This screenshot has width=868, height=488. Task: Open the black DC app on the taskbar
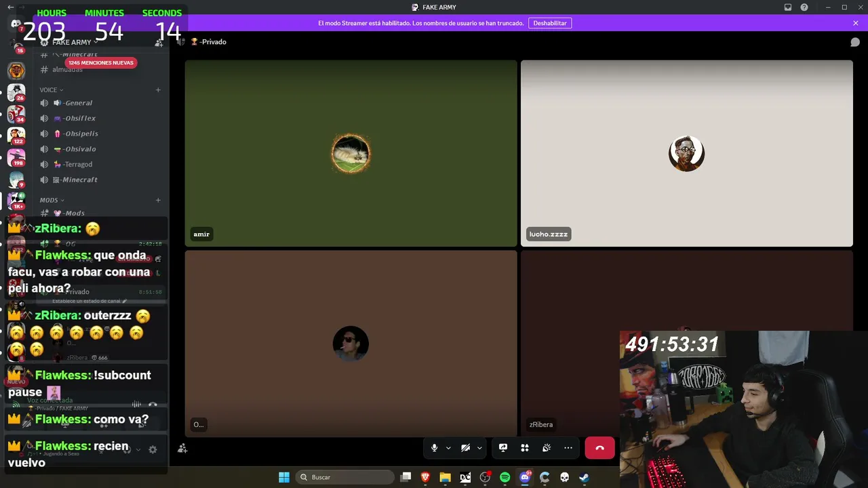pyautogui.click(x=465, y=477)
